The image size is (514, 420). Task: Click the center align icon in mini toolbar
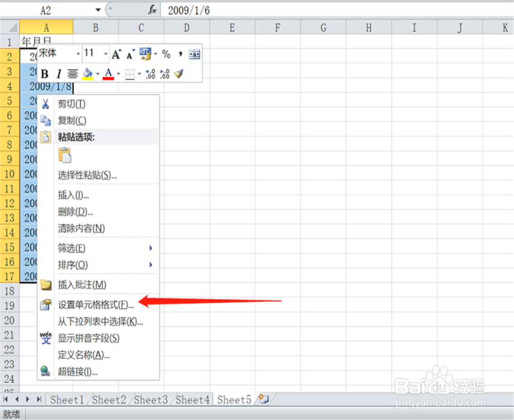(x=72, y=74)
